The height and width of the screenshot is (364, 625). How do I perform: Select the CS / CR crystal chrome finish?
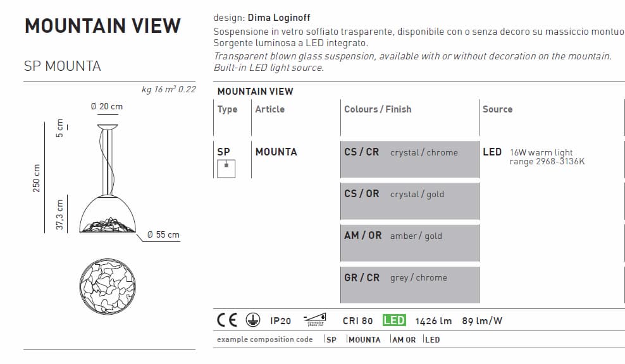tap(409, 159)
